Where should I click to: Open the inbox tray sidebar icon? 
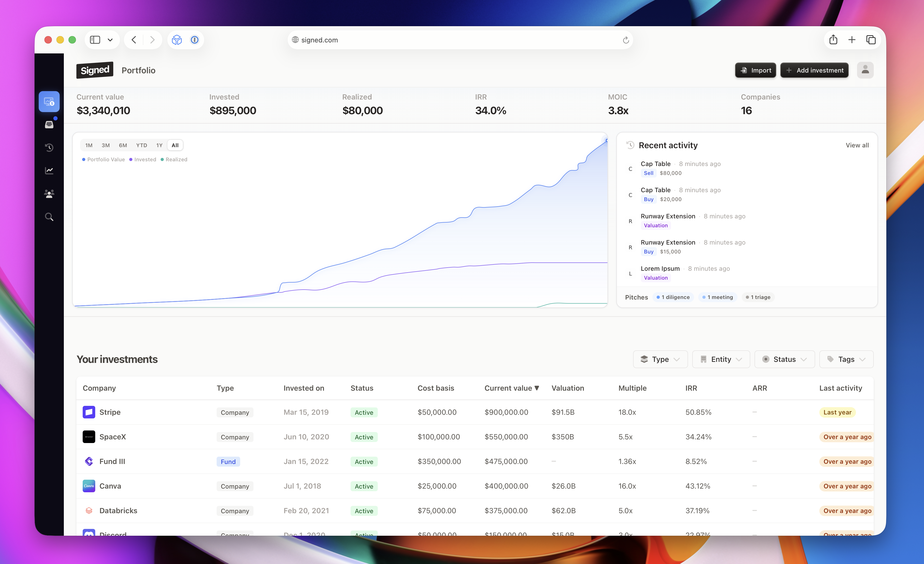click(49, 125)
